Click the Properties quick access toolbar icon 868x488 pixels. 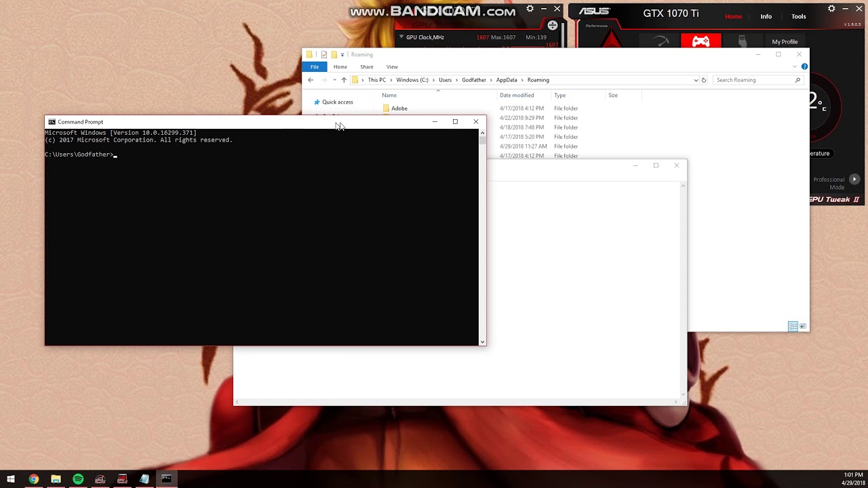coord(324,55)
